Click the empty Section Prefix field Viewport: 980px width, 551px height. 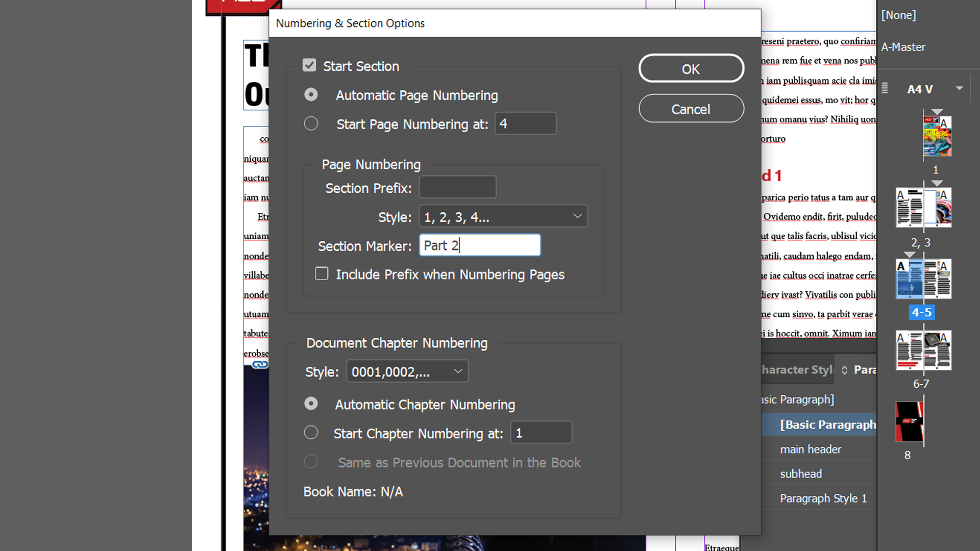pyautogui.click(x=457, y=187)
